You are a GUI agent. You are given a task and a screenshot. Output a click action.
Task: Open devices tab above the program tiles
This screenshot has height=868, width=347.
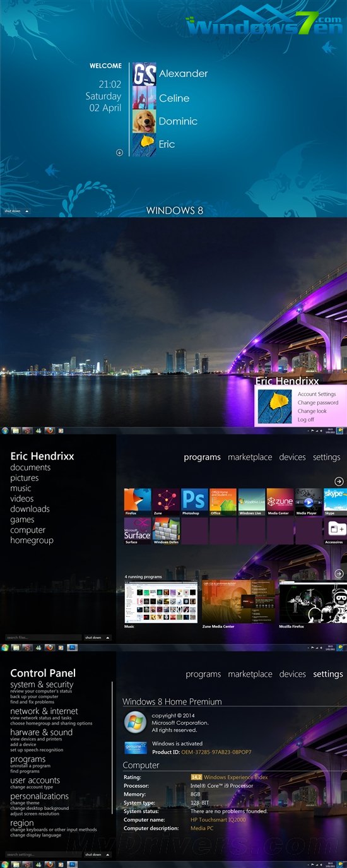pyautogui.click(x=292, y=457)
